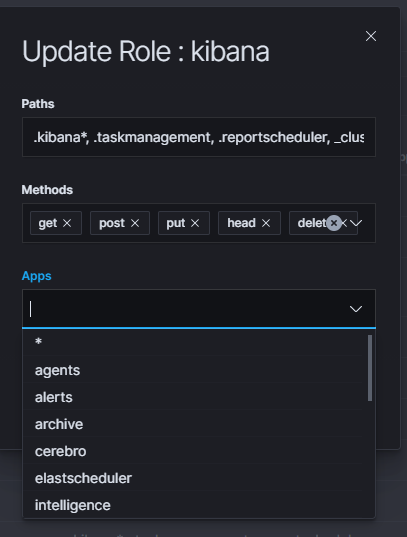The width and height of the screenshot is (407, 537).
Task: Close the Update Role dialog
Action: 371,36
